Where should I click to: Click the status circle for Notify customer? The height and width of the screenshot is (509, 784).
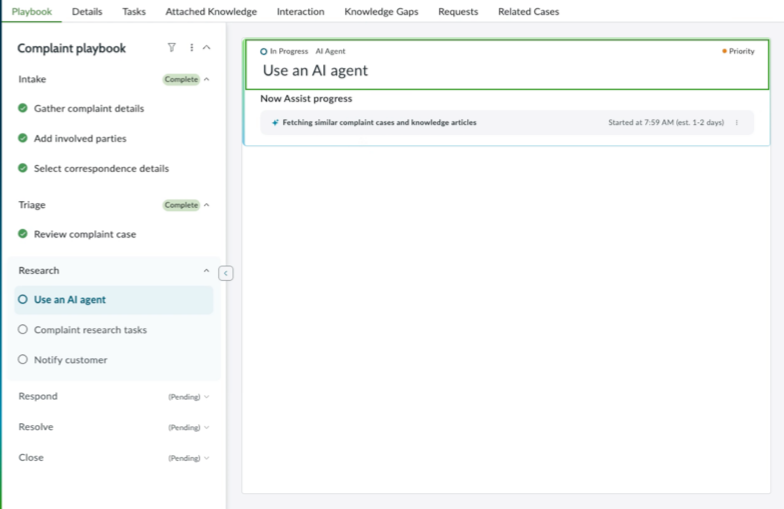[22, 359]
